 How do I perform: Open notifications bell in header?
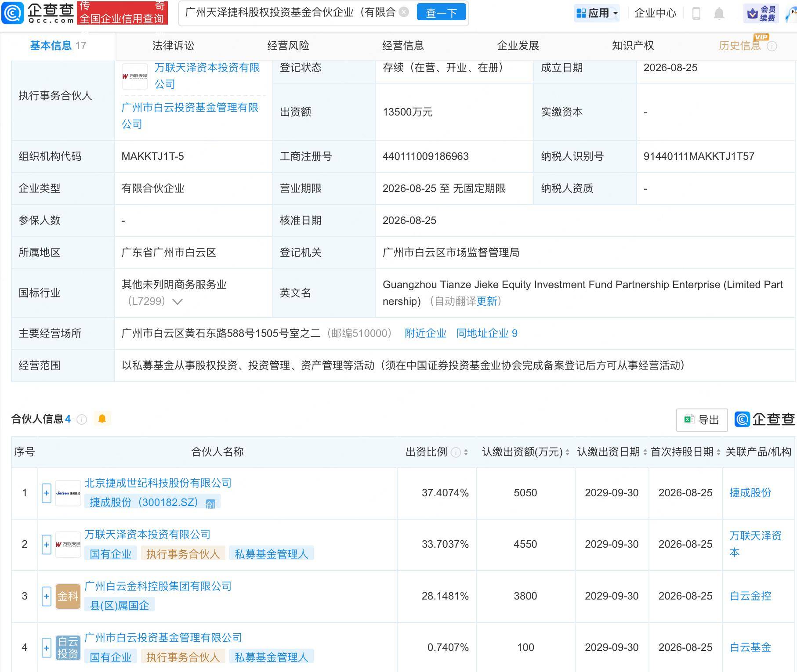[x=719, y=14]
